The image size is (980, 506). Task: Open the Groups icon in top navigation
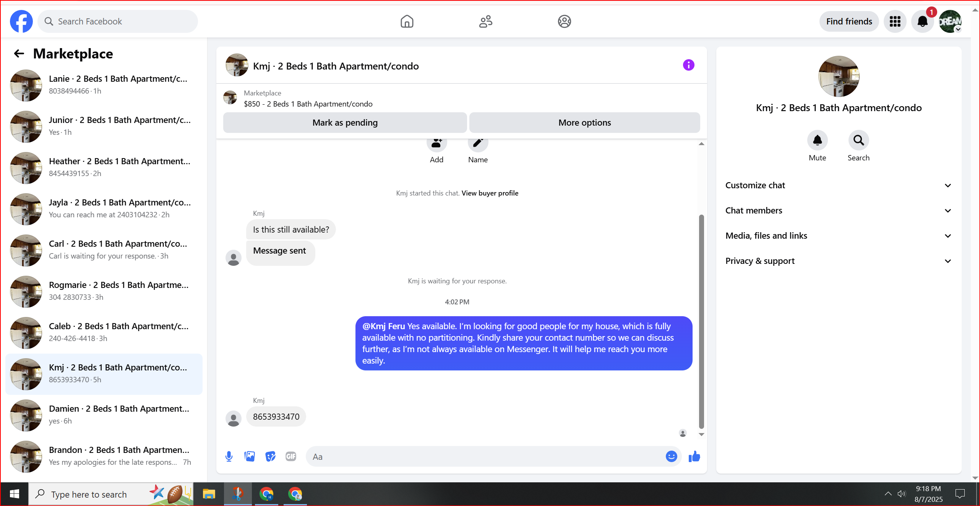click(x=565, y=21)
